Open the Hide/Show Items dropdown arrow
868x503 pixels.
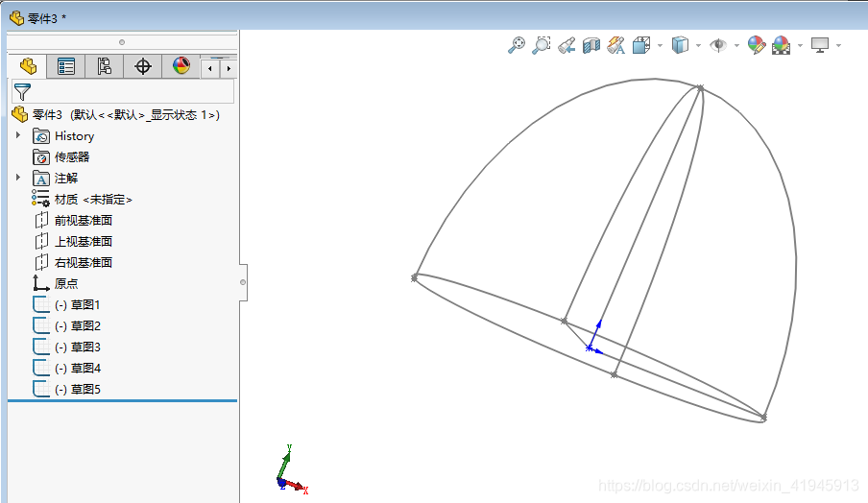point(736,45)
